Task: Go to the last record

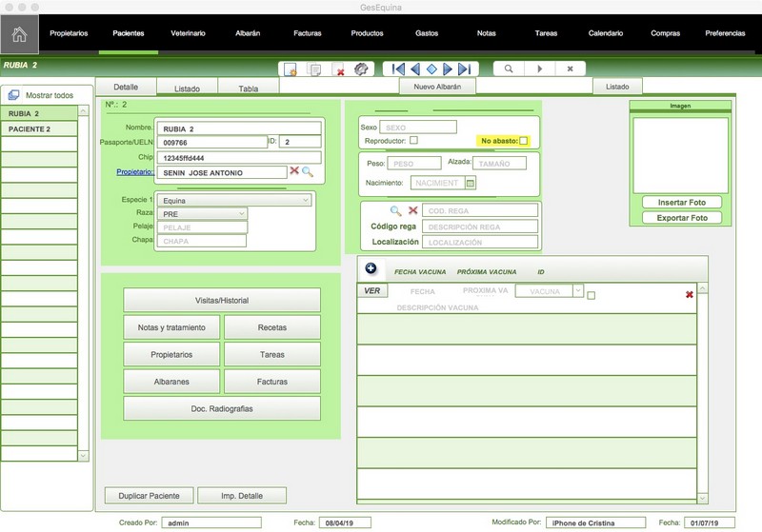Action: click(464, 69)
